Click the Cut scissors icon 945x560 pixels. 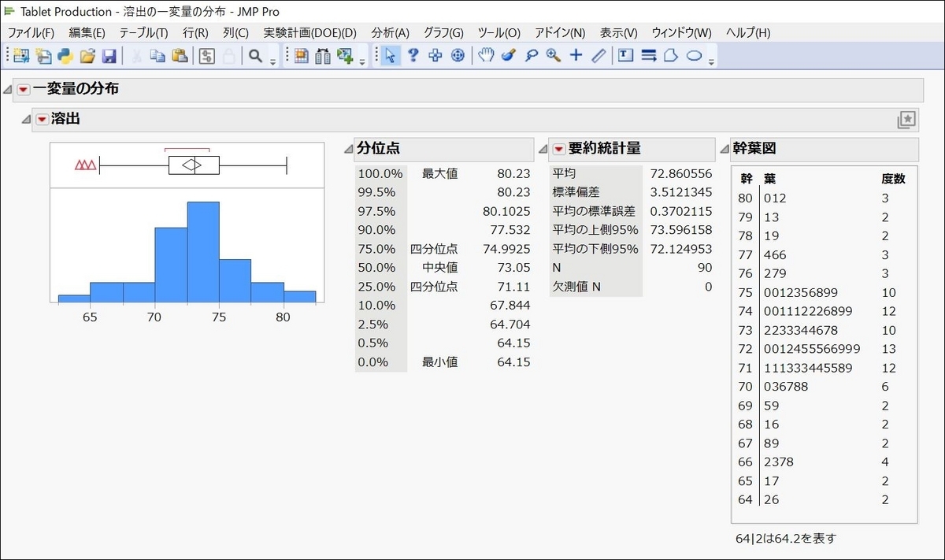point(135,56)
